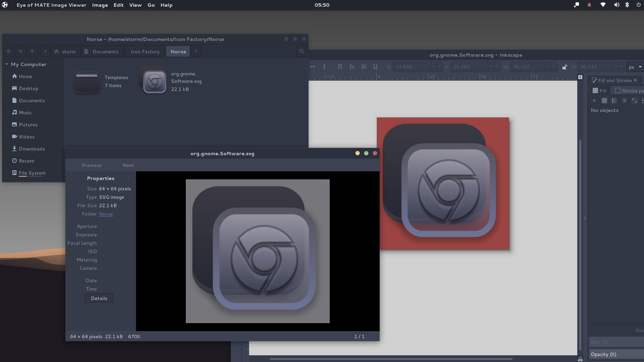Open Recent in the sidebar
The image size is (644, 362).
click(23, 161)
